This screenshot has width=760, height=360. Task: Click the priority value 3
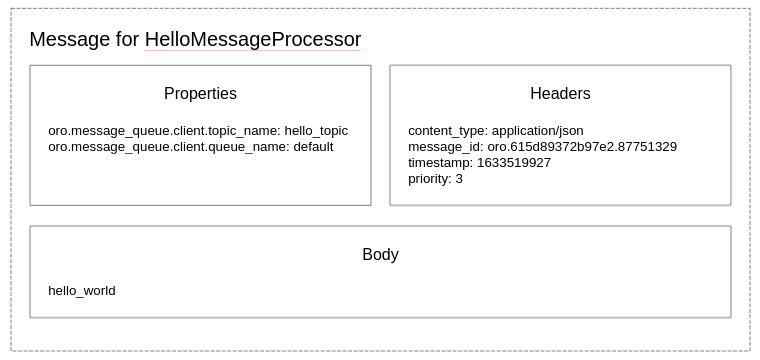(x=459, y=179)
